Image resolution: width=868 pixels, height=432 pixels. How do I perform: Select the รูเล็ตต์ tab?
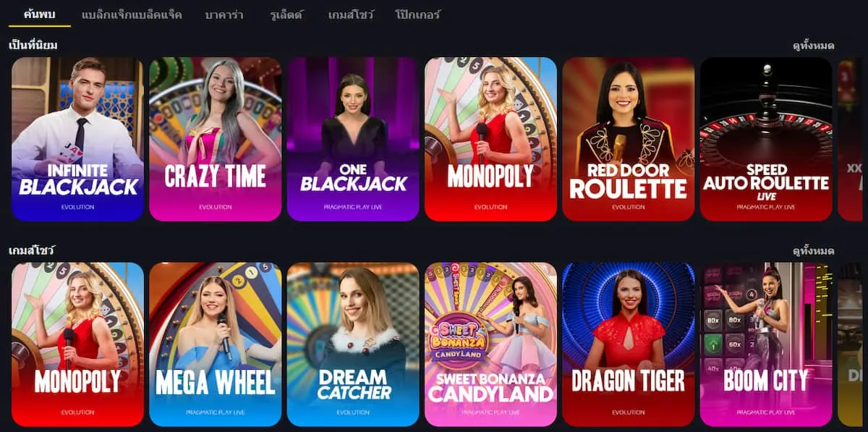click(x=287, y=14)
